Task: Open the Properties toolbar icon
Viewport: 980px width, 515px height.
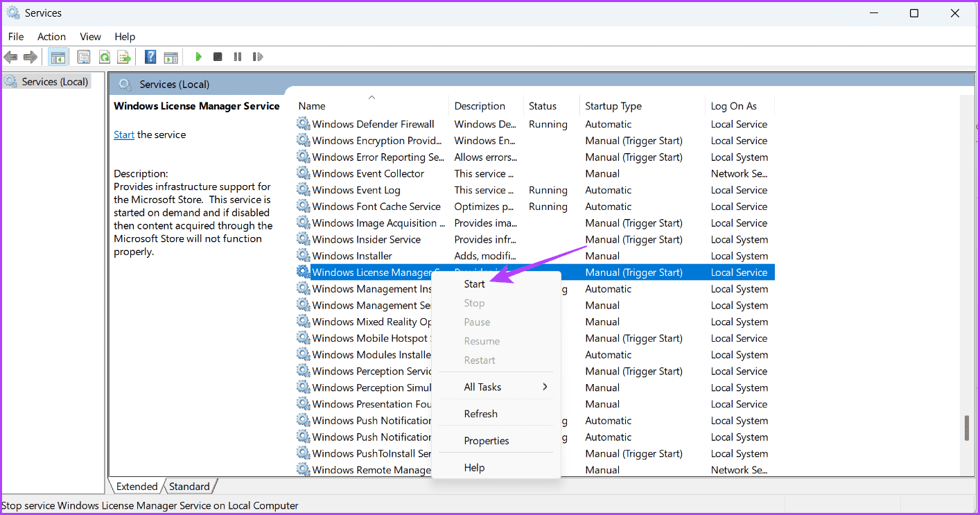Action: 84,57
